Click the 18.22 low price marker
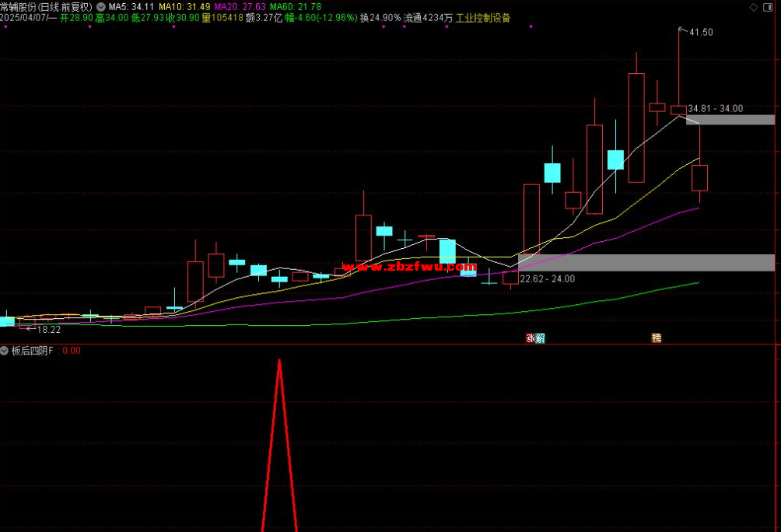 tap(47, 330)
